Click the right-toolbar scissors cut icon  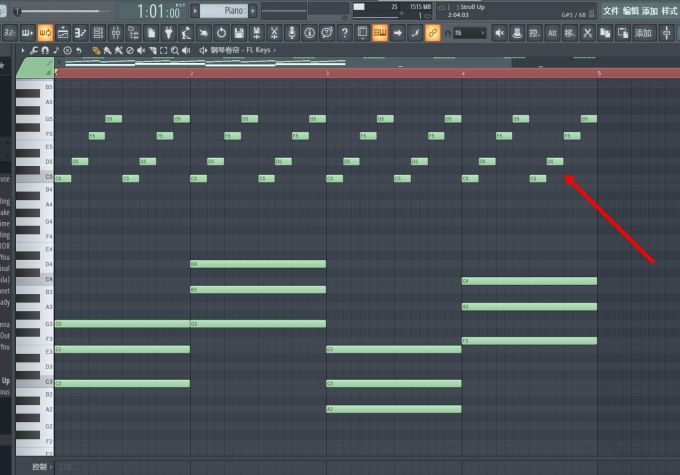click(x=587, y=33)
